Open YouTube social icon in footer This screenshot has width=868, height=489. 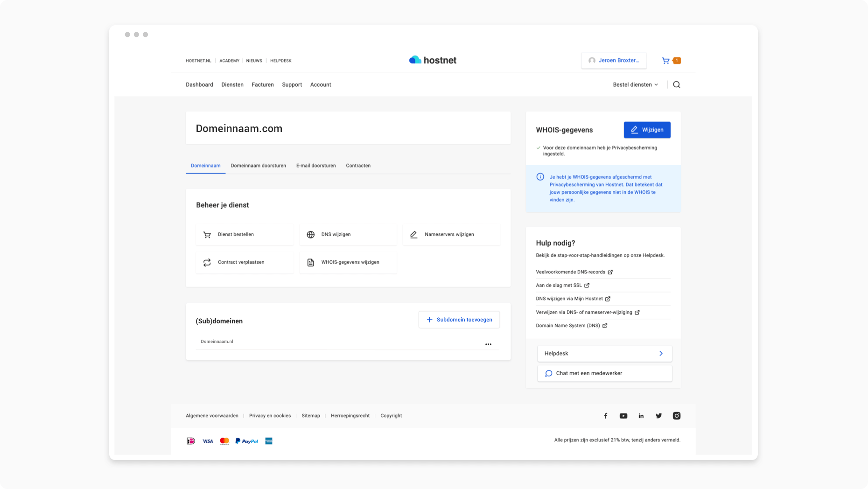click(623, 416)
